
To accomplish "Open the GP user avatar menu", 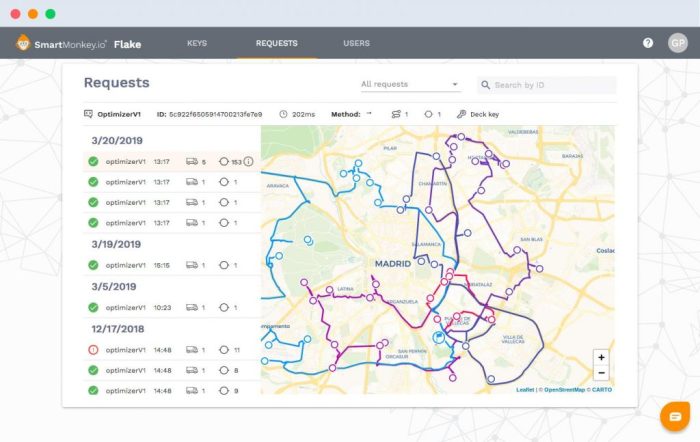I will click(677, 43).
